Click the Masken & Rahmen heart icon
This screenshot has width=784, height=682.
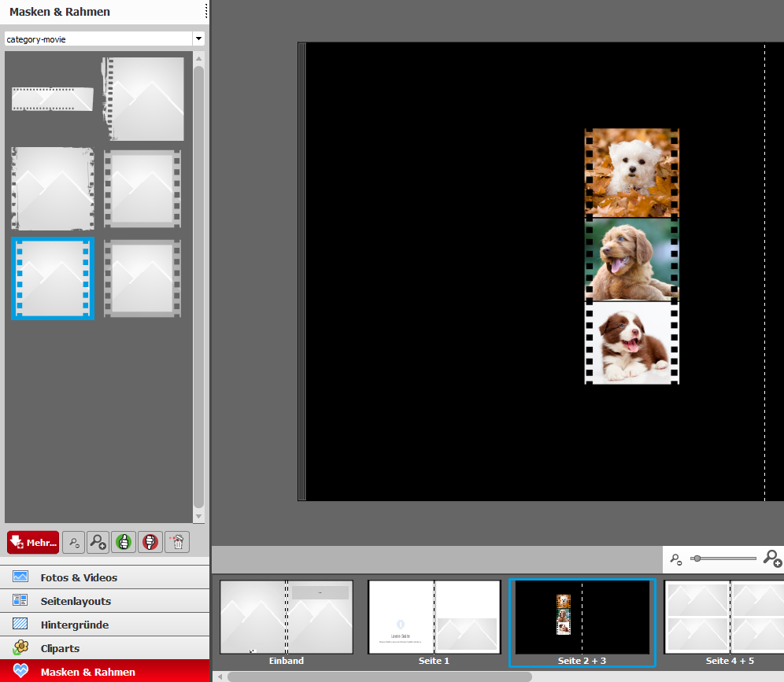point(20,670)
